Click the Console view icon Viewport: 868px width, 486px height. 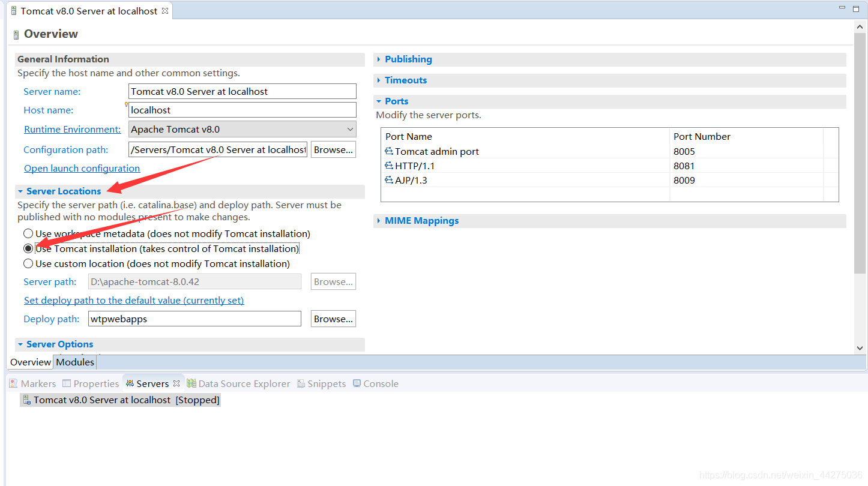point(357,383)
